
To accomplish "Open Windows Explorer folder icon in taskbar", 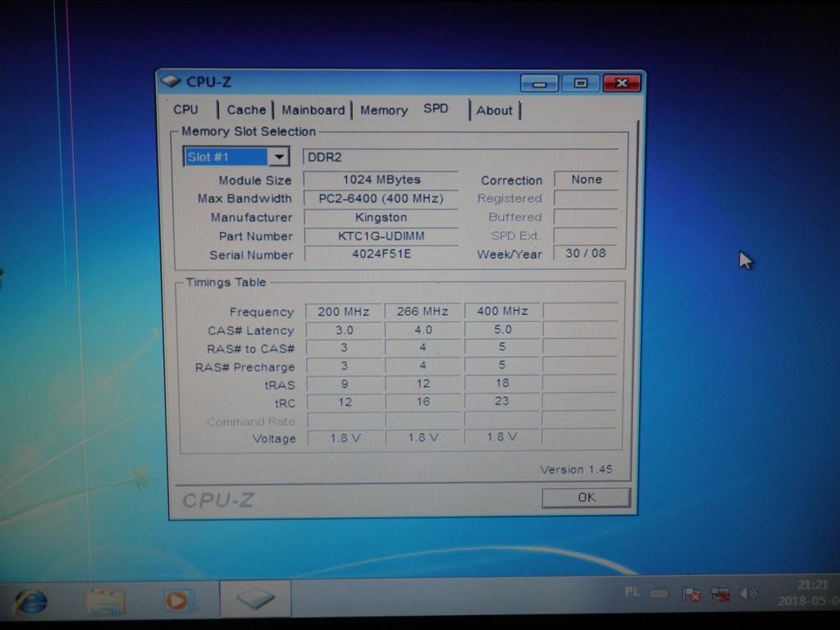I will pos(105,601).
